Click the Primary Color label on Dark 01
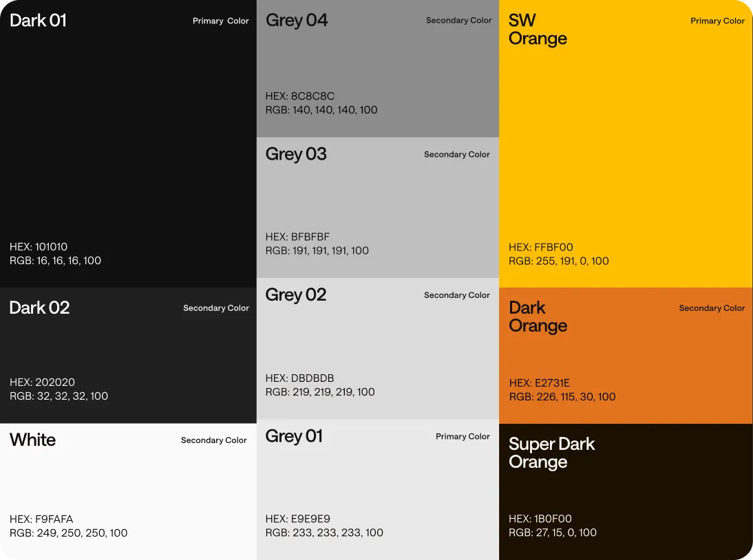The image size is (753, 560). 220,21
